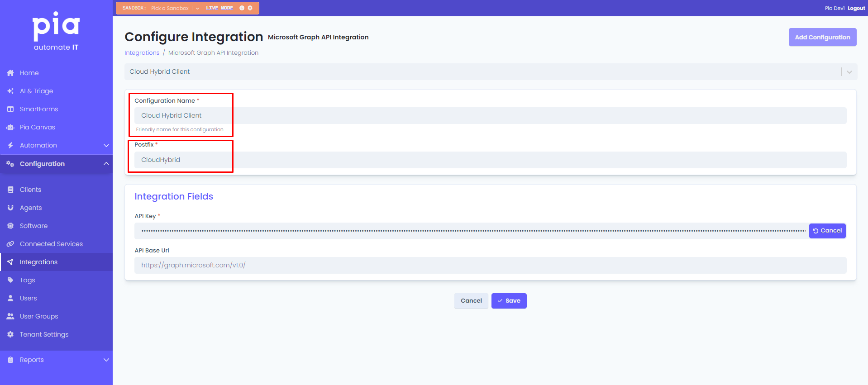The width and height of the screenshot is (868, 385).
Task: Open the Pick a Sandbox dropdown
Action: point(175,8)
